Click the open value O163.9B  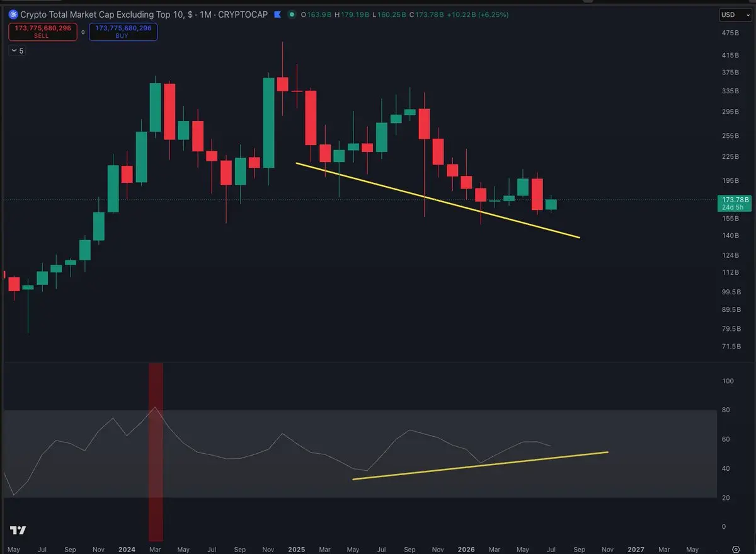click(x=315, y=14)
